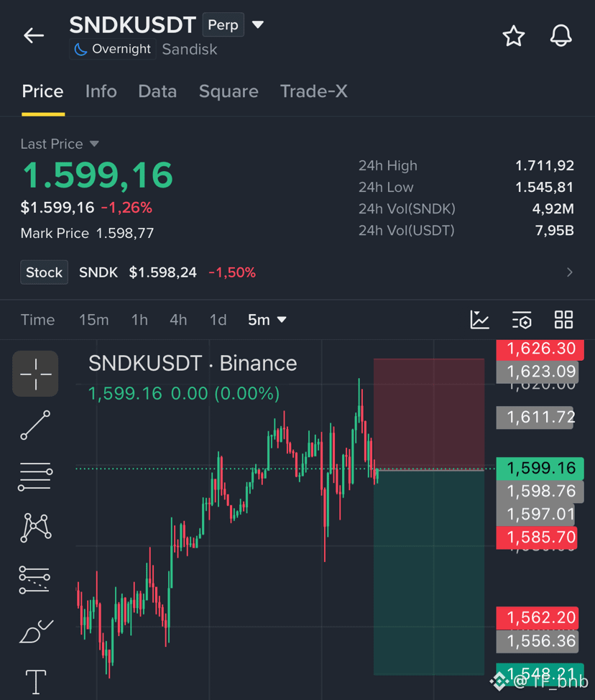This screenshot has height=700, width=595.
Task: Select the 15m interval
Action: pyautogui.click(x=93, y=320)
